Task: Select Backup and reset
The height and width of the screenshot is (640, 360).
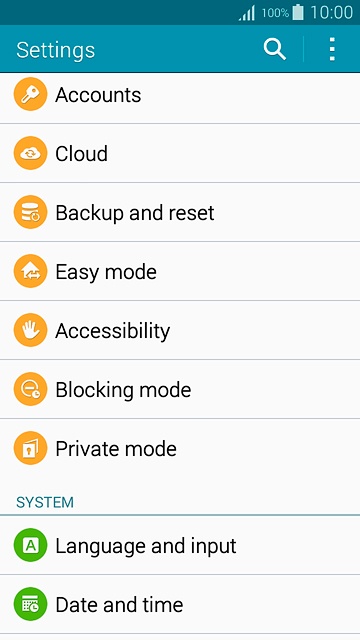Action: pos(180,212)
